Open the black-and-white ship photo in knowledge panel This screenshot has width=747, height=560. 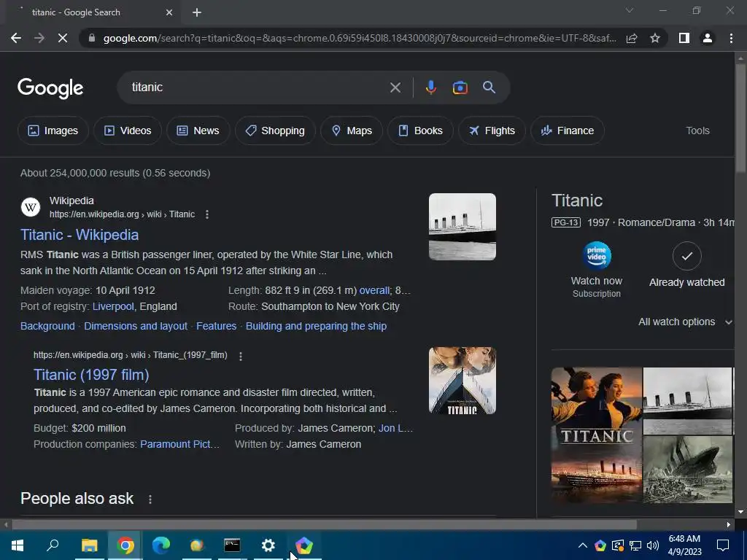point(687,400)
